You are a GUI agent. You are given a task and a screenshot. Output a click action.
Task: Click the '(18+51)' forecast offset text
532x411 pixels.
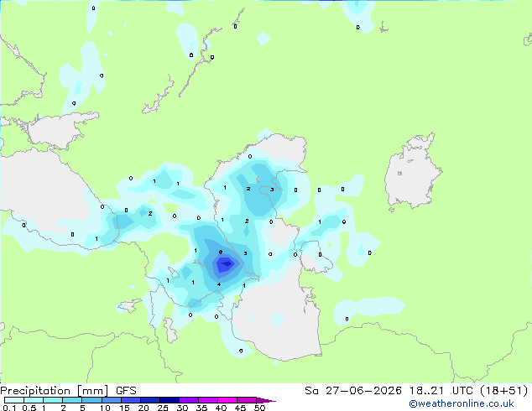click(x=504, y=391)
